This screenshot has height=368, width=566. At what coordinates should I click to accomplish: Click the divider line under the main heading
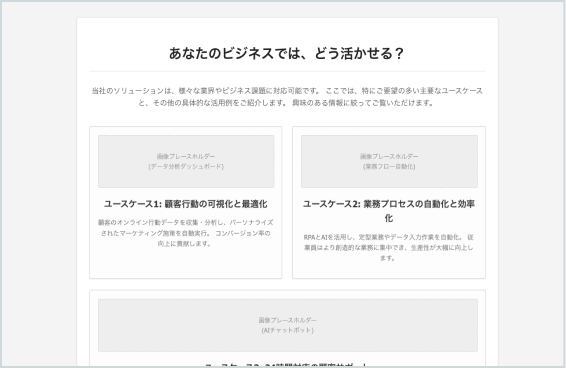pos(287,71)
